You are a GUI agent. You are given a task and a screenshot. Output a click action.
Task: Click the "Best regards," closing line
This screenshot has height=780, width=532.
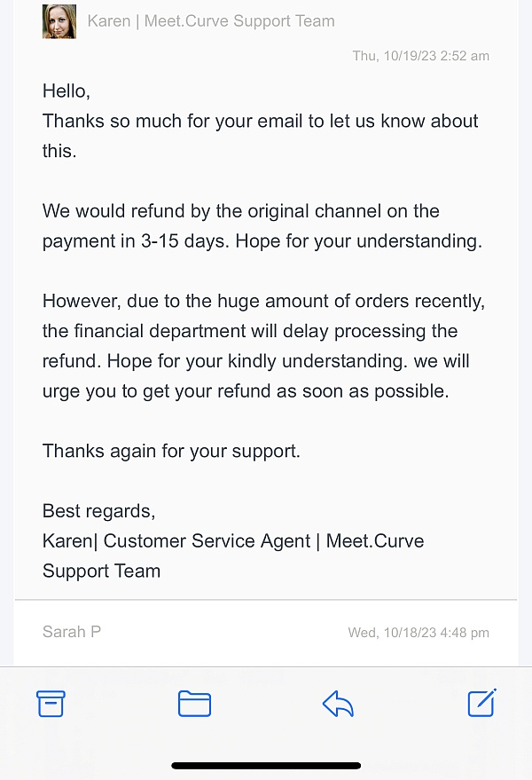click(x=98, y=511)
